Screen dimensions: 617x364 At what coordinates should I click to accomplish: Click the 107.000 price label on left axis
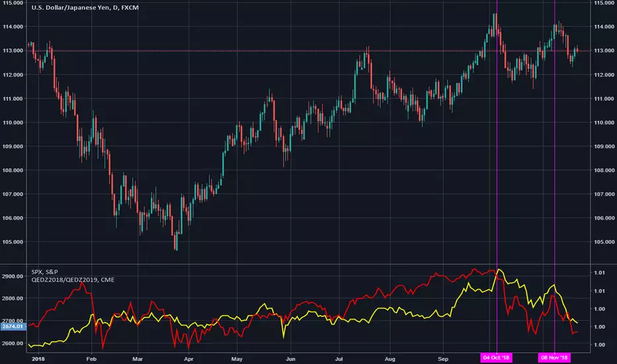(x=13, y=194)
